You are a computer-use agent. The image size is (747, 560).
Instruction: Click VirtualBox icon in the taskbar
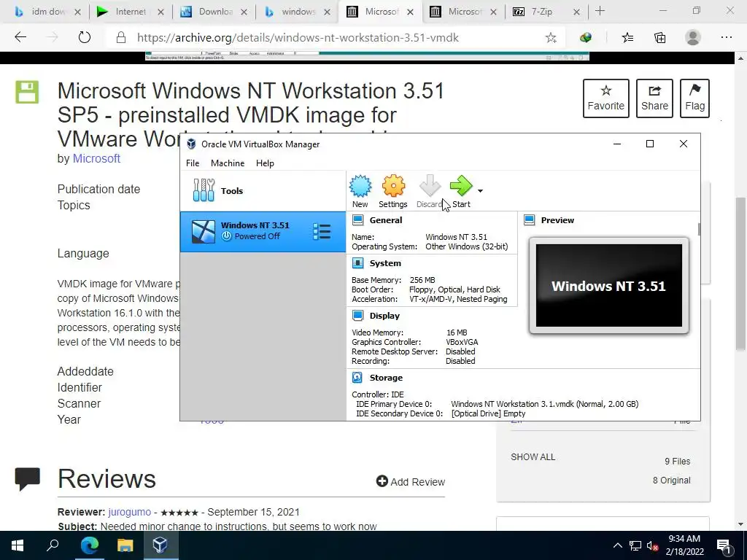160,545
